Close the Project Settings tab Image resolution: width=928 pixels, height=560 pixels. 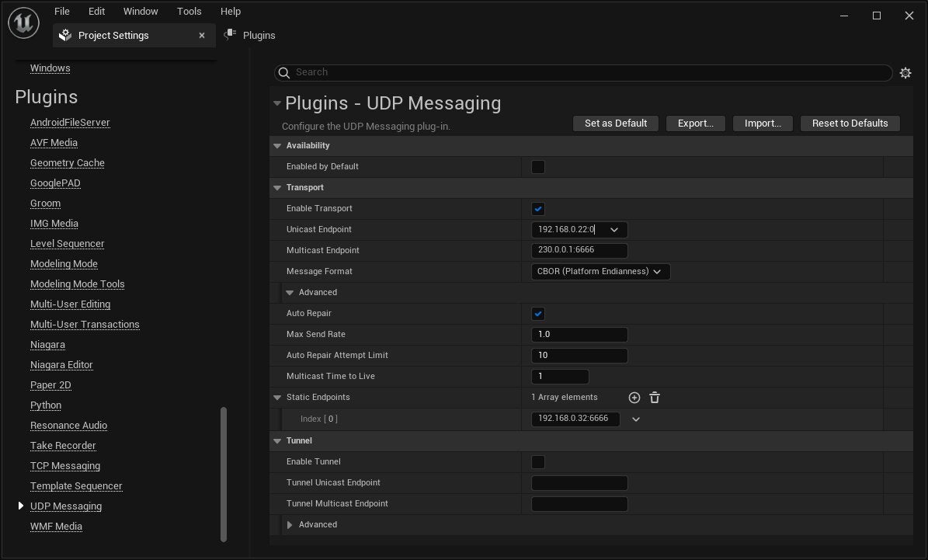click(201, 35)
